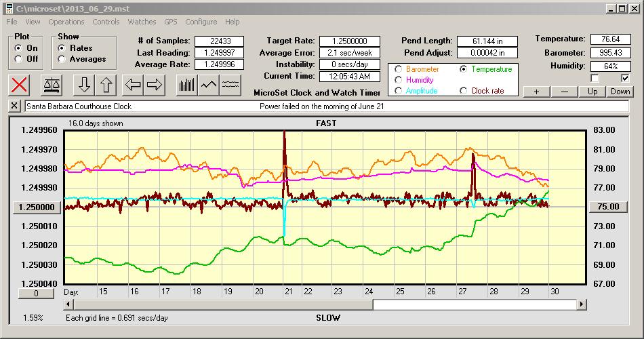Open the Configure menu
Image resolution: width=644 pixels, height=339 pixels.
[201, 22]
